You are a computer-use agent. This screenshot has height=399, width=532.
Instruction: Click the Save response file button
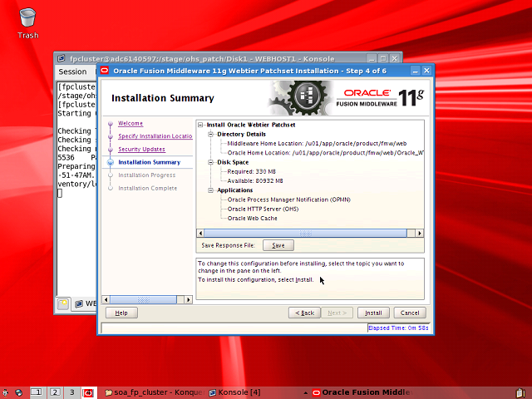coord(278,245)
